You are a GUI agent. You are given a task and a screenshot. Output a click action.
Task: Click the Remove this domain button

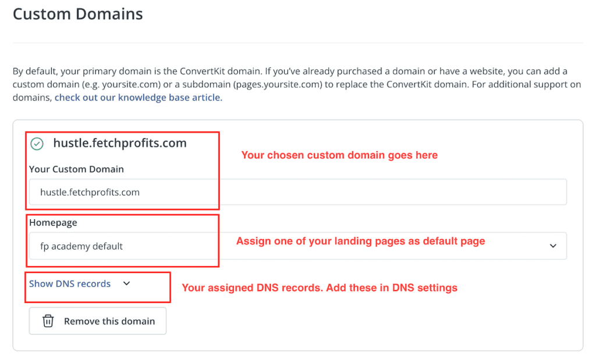(x=97, y=321)
